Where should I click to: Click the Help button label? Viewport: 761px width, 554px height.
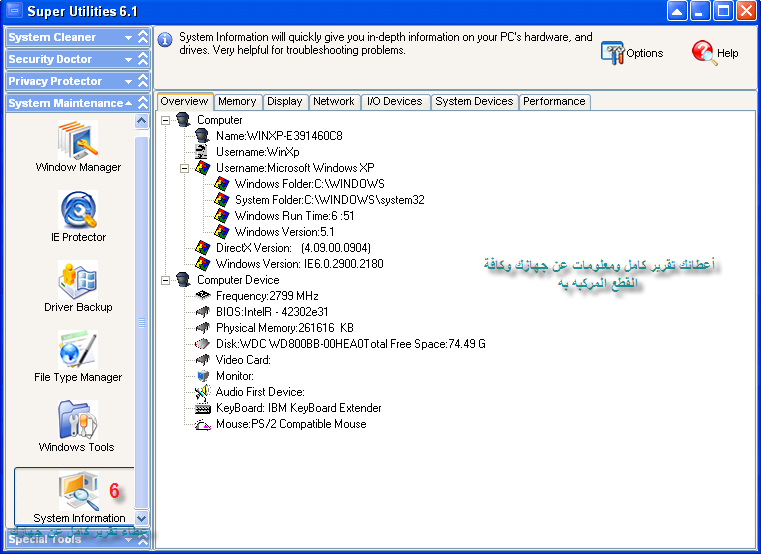click(x=728, y=53)
